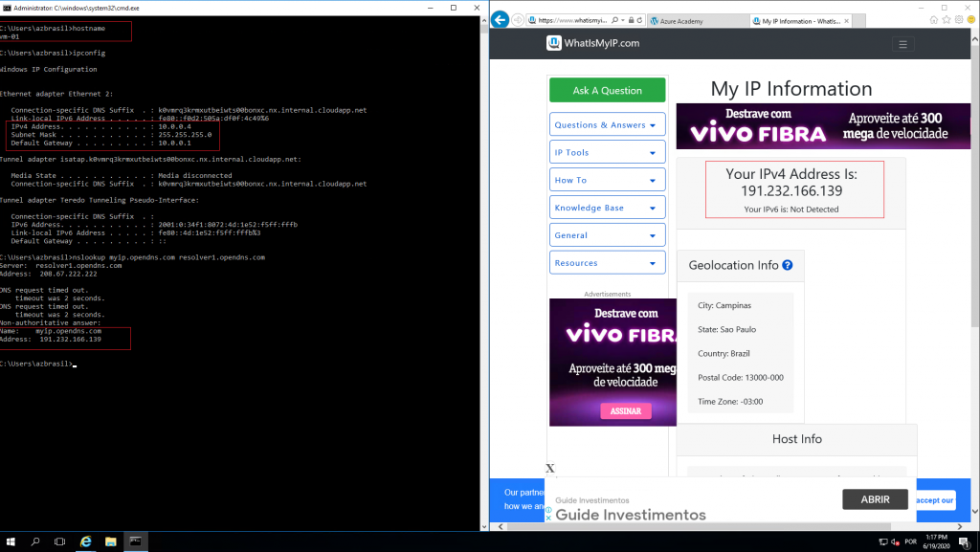Open the Resources dropdown menu
Viewport: 980px width, 552px height.
point(607,263)
